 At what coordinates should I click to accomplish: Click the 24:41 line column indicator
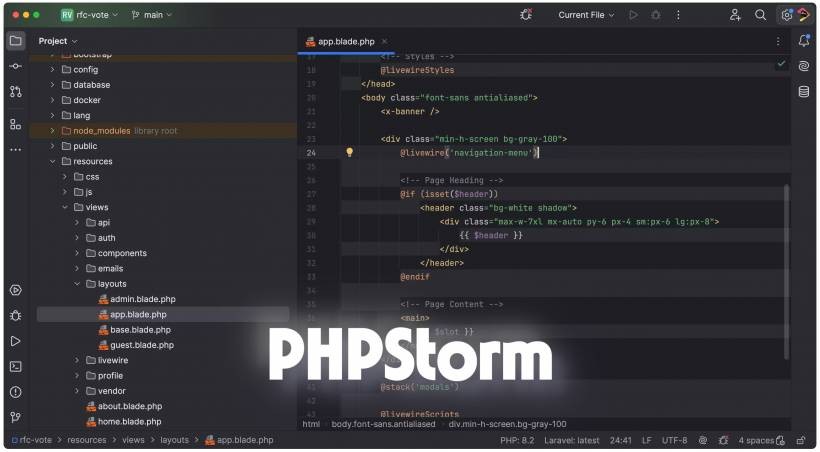621,440
